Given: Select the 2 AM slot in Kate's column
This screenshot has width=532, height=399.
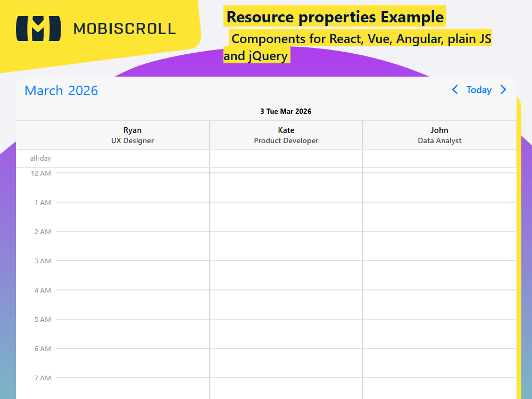Looking at the screenshot, I should [286, 246].
